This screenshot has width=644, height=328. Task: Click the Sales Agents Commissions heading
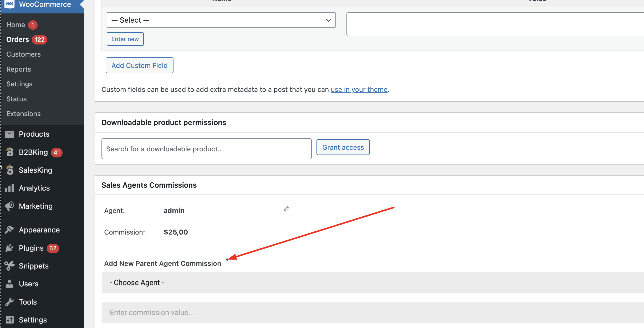pos(149,185)
